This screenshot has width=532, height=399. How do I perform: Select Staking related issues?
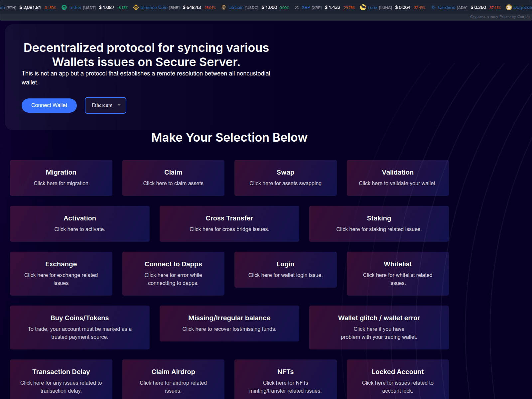pyautogui.click(x=379, y=223)
